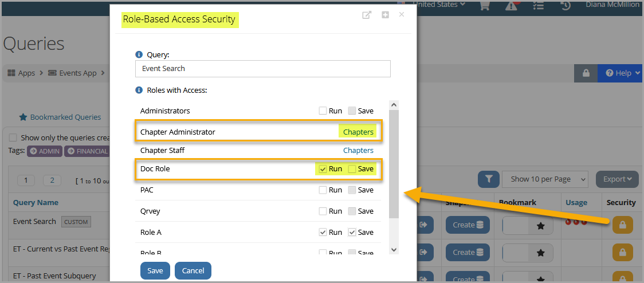Click the gray lock icon beside Help
The image size is (644, 283).
click(586, 73)
